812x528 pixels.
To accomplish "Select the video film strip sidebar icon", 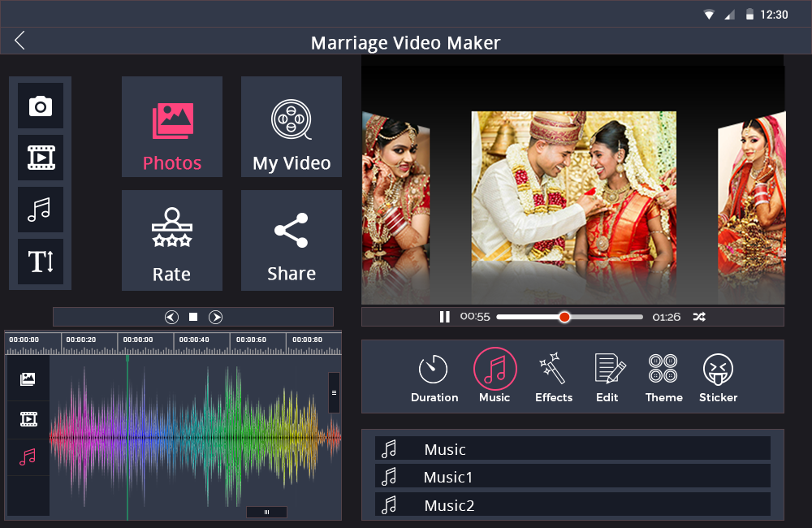I will click(40, 158).
